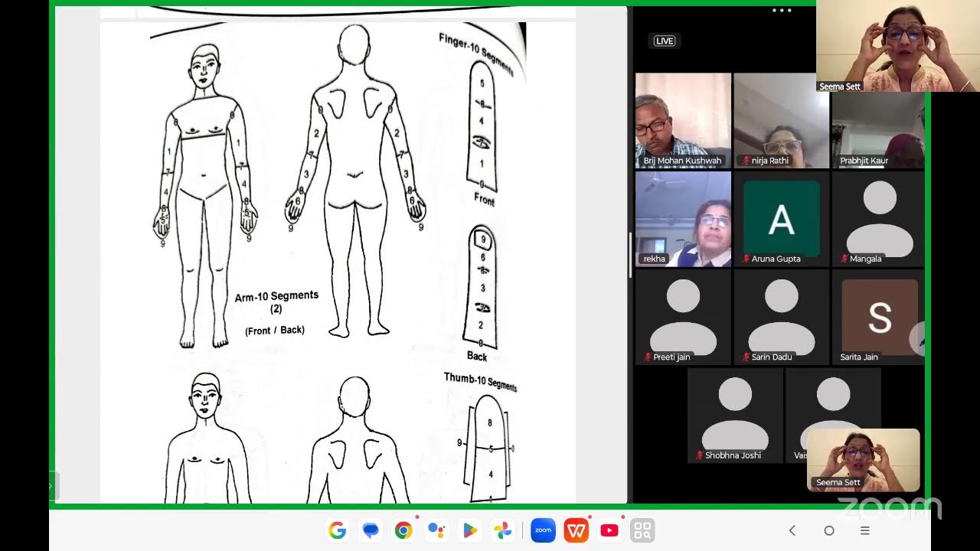Image resolution: width=980 pixels, height=551 pixels.
Task: Open the Play Store icon
Action: tap(470, 530)
